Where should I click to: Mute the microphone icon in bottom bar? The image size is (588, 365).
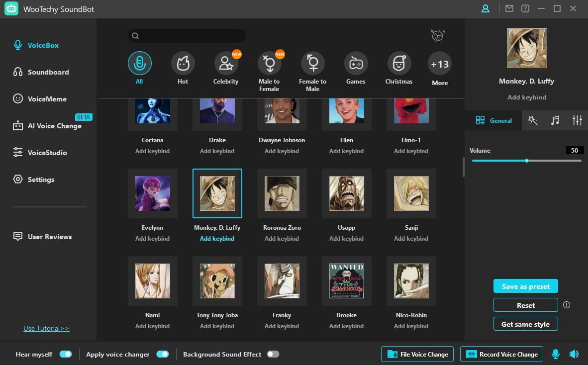pyautogui.click(x=556, y=354)
